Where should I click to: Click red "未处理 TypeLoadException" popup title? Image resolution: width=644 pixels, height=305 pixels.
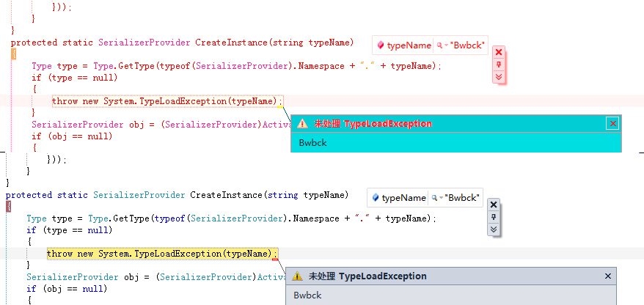pyautogui.click(x=373, y=124)
